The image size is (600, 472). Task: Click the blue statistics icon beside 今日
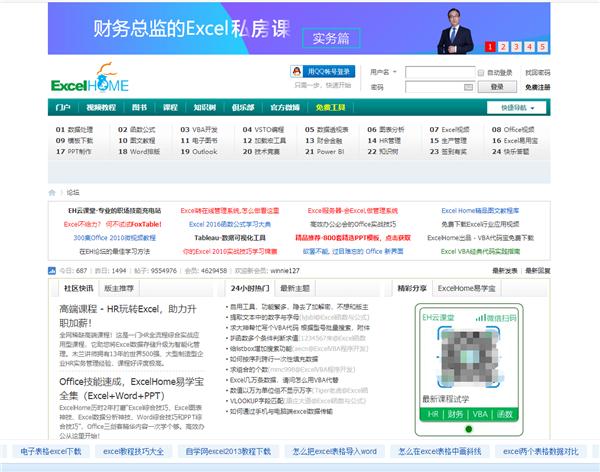(x=52, y=271)
